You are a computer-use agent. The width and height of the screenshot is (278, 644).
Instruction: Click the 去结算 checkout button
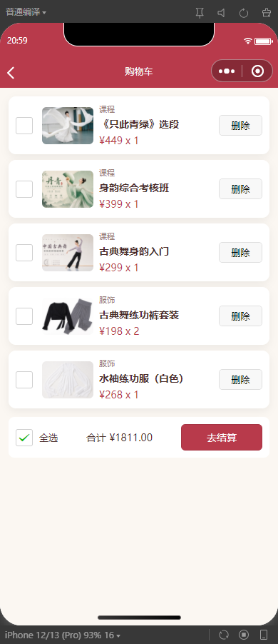tap(222, 438)
